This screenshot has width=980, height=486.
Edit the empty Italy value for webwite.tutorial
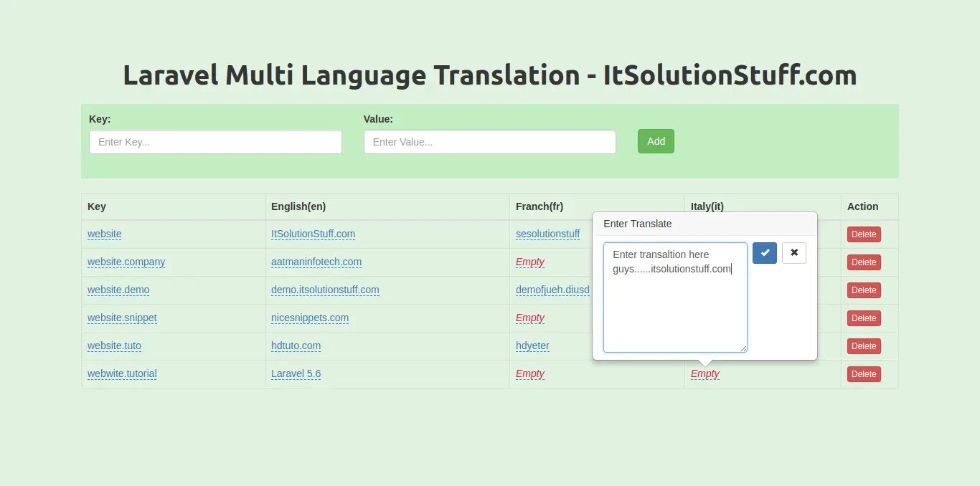coord(705,373)
